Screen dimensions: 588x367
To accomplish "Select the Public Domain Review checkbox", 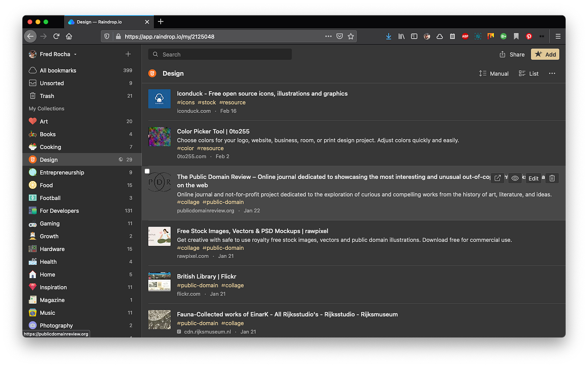I will [x=147, y=171].
